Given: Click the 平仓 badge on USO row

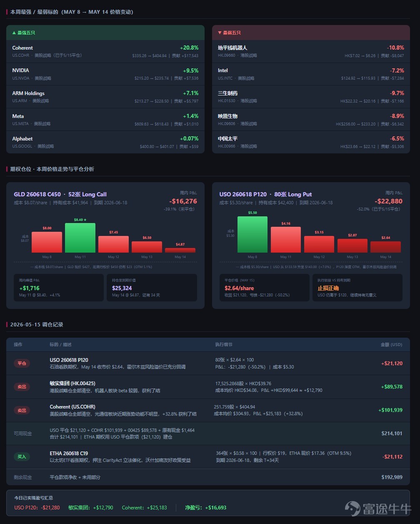Looking at the screenshot, I should pos(22,364).
